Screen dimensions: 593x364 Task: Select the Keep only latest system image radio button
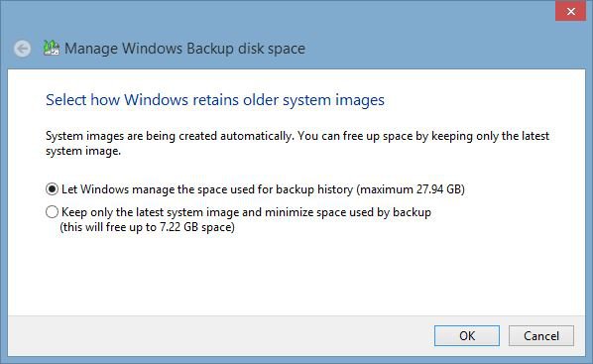click(x=52, y=212)
